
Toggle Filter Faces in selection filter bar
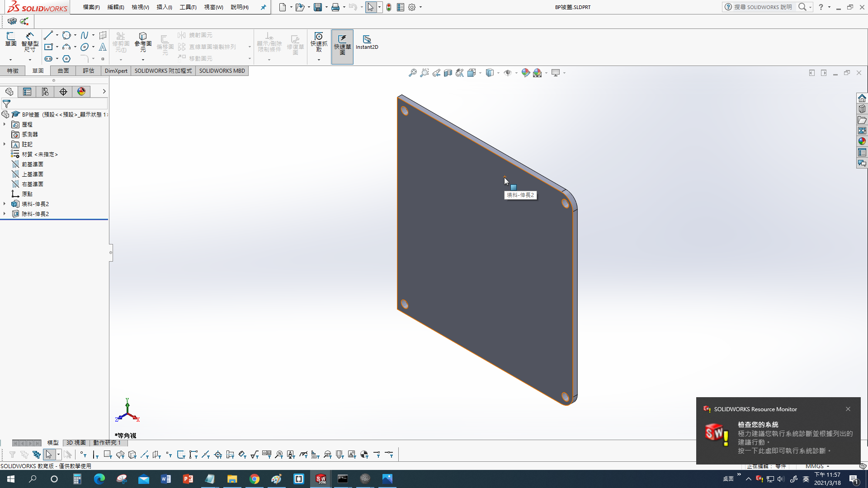(108, 455)
